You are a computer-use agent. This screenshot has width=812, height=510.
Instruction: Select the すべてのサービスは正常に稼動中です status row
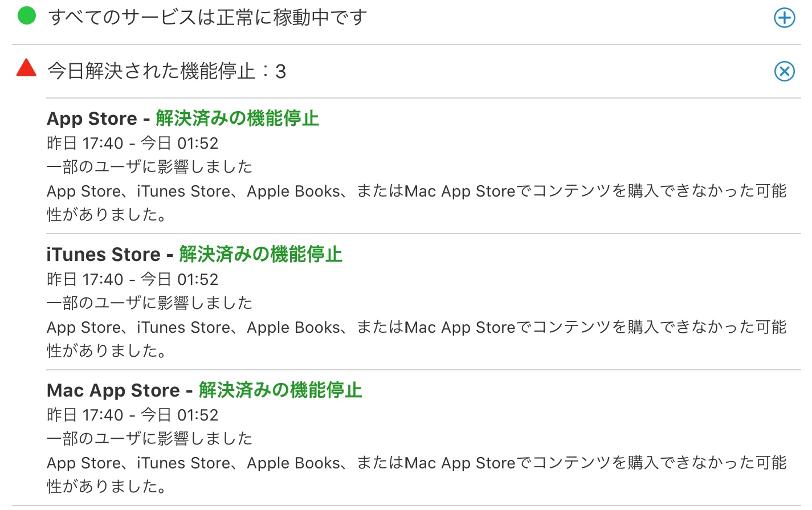tap(207, 18)
